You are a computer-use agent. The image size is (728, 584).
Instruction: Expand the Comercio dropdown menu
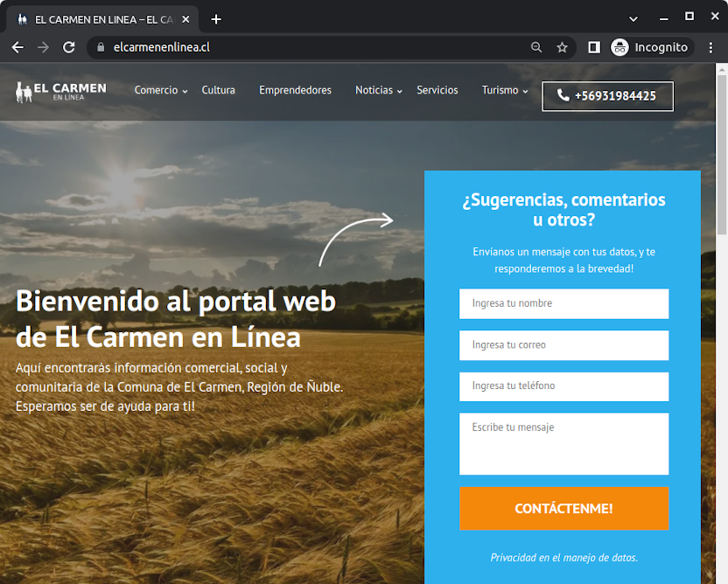(156, 90)
